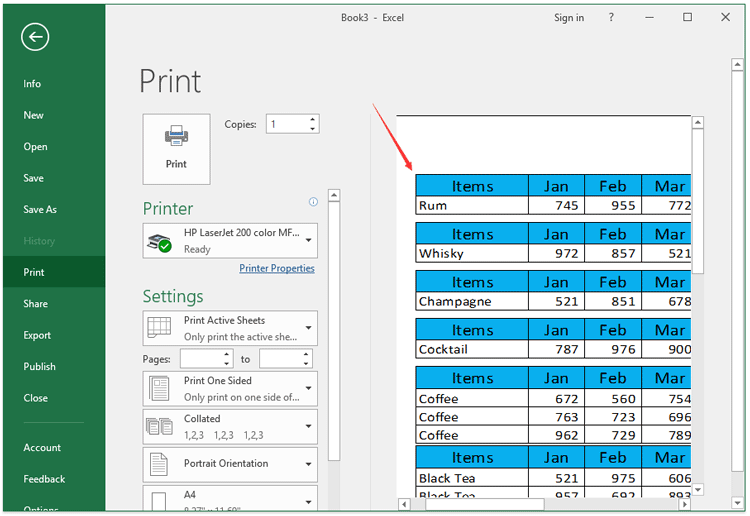Image resolution: width=750 pixels, height=516 pixels.
Task: Click the Print One Sided icon
Action: [159, 388]
